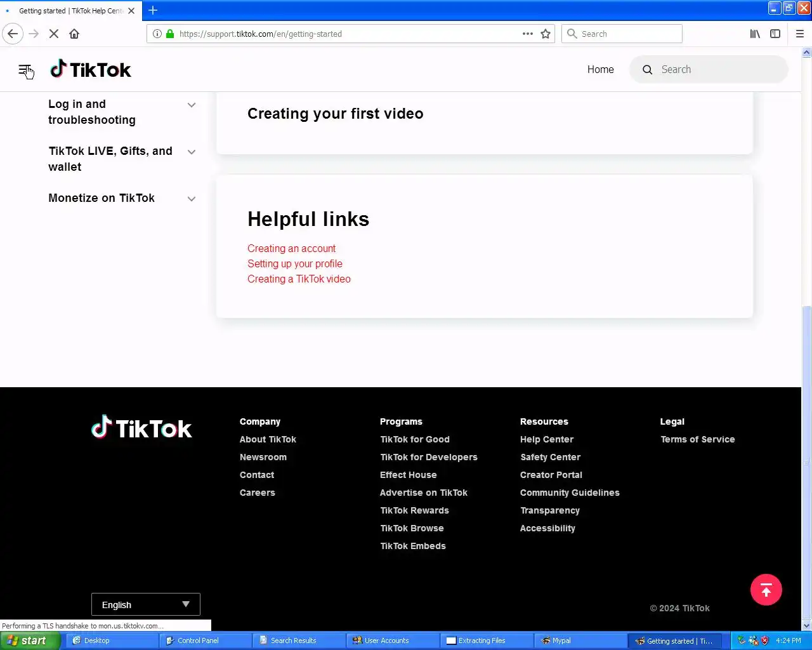Image resolution: width=812 pixels, height=650 pixels.
Task: Open browser home page icon
Action: tap(74, 34)
